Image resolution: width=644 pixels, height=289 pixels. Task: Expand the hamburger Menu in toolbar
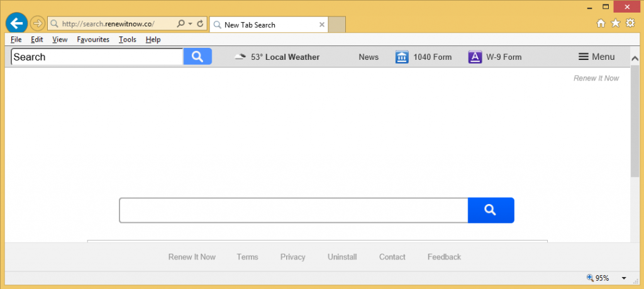click(596, 57)
